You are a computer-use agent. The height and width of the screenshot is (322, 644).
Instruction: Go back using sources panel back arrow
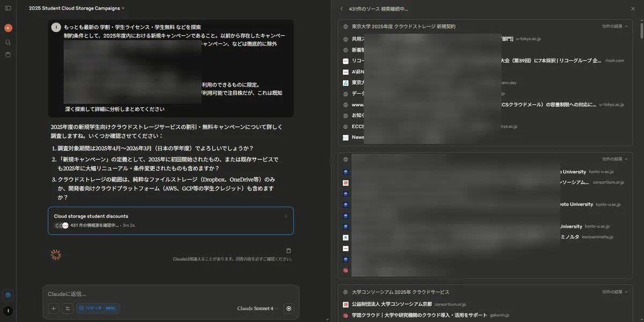[x=342, y=9]
